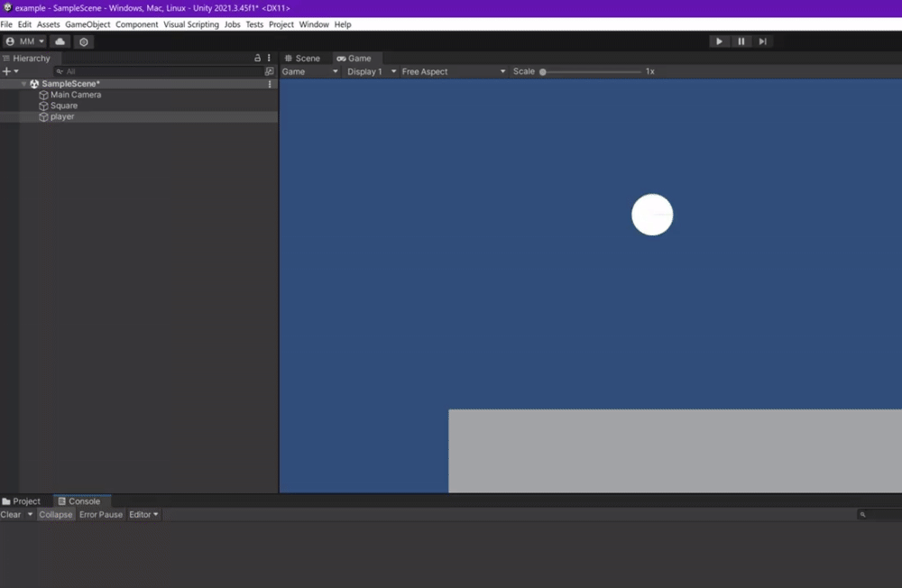Click the hexagon version control icon
Viewport: 902px width, 588px height.
(x=84, y=41)
